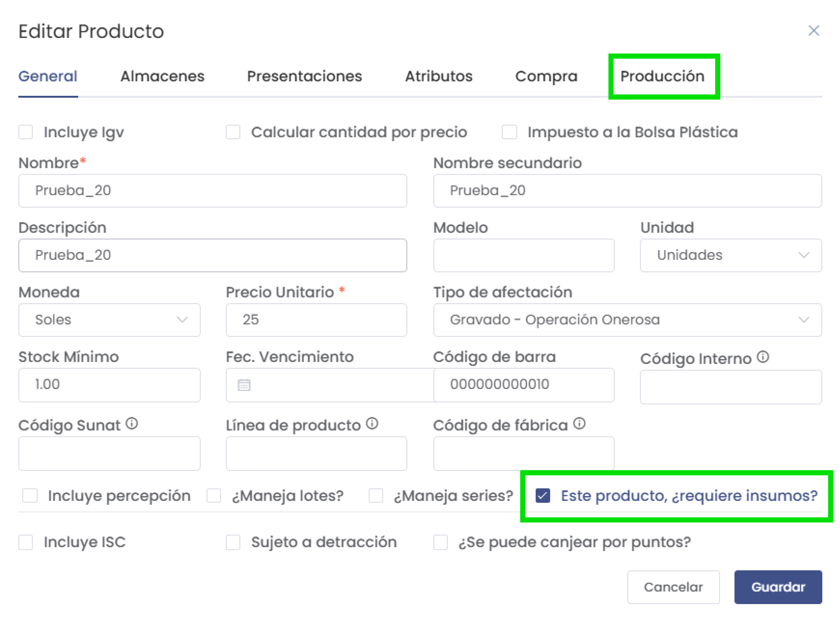Uncheck Este producto, ¿requiere insumos?
840x633 pixels.
pos(543,495)
